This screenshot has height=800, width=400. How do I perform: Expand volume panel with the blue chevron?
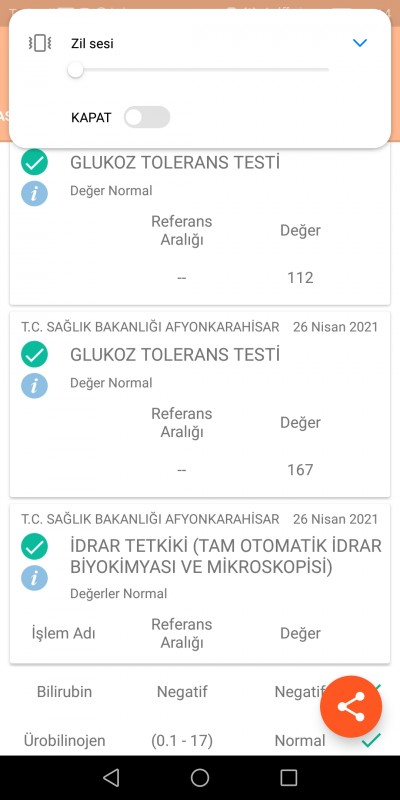coord(360,43)
